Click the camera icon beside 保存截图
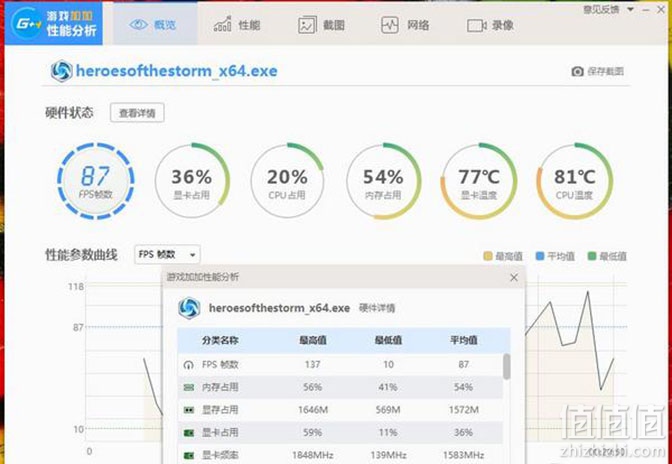The height and width of the screenshot is (464, 672). [x=577, y=72]
